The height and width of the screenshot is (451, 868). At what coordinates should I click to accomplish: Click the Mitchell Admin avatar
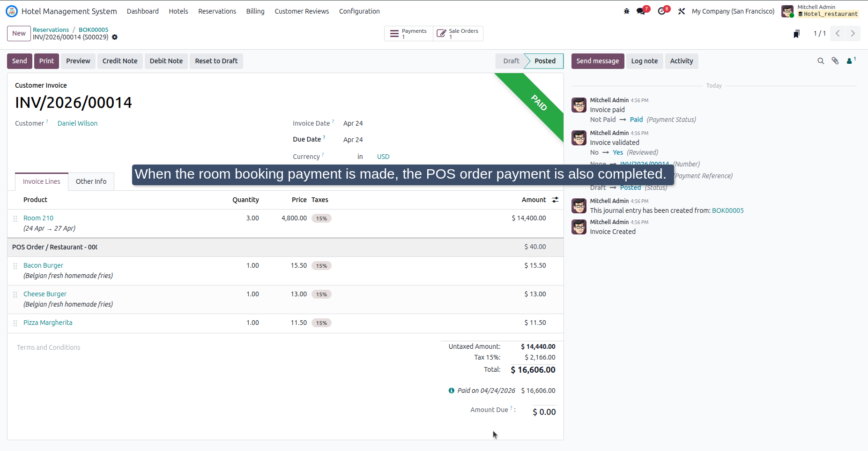(787, 11)
